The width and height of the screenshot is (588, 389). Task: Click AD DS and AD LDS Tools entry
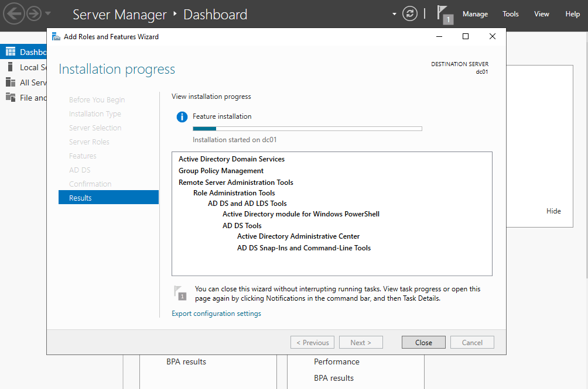[247, 204]
